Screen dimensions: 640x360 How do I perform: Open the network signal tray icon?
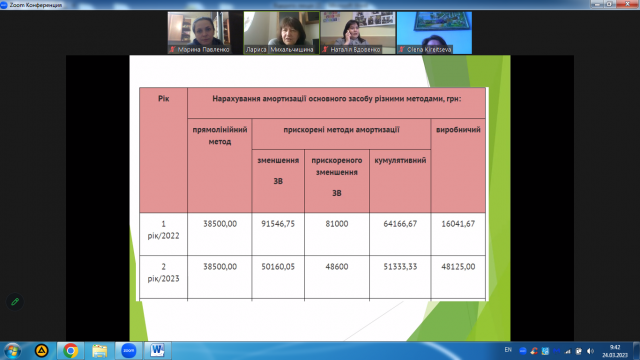click(x=567, y=351)
